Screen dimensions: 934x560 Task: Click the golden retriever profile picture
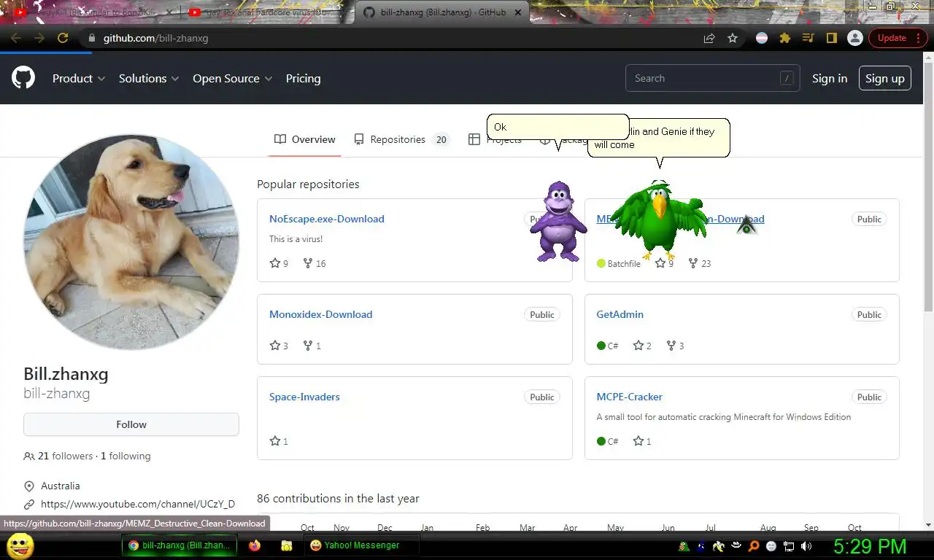tap(131, 242)
